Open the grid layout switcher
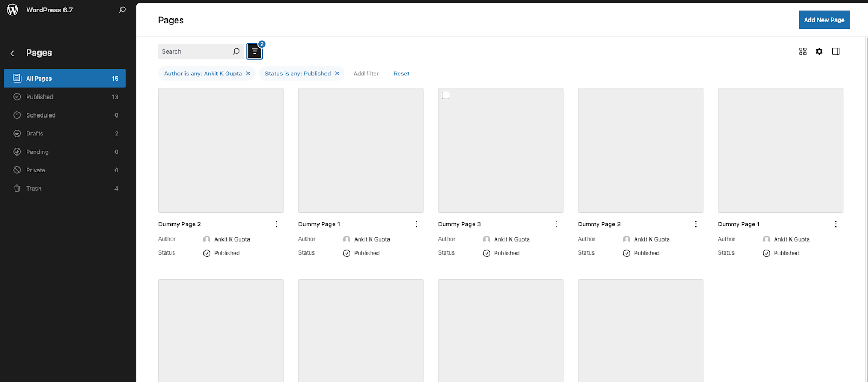This screenshot has width=868, height=382. click(x=803, y=51)
